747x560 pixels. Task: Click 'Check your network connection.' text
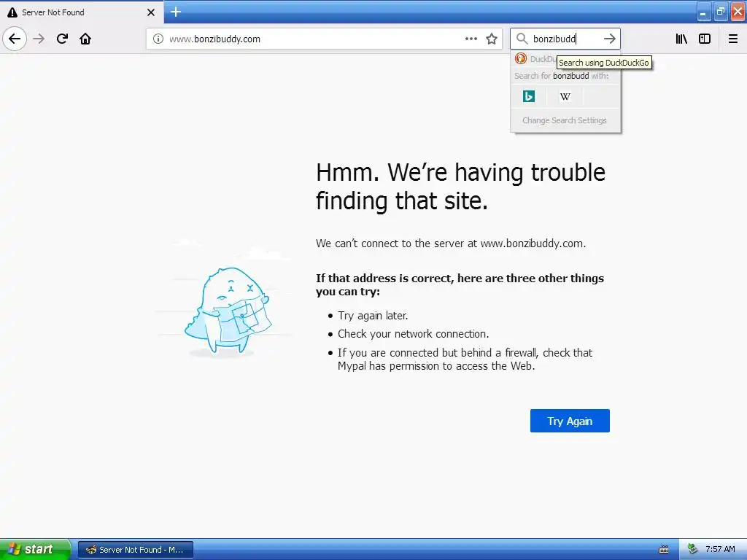point(413,334)
